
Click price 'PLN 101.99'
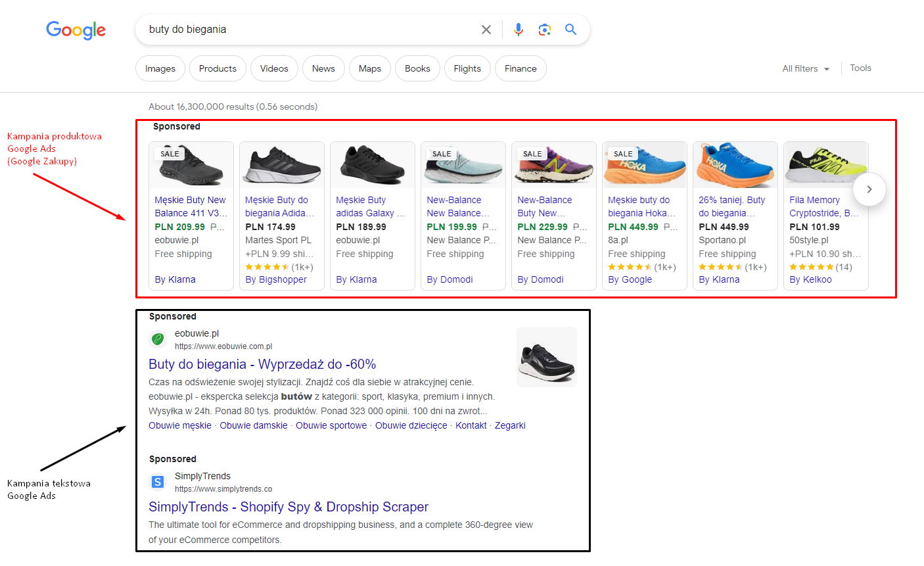pyautogui.click(x=814, y=227)
